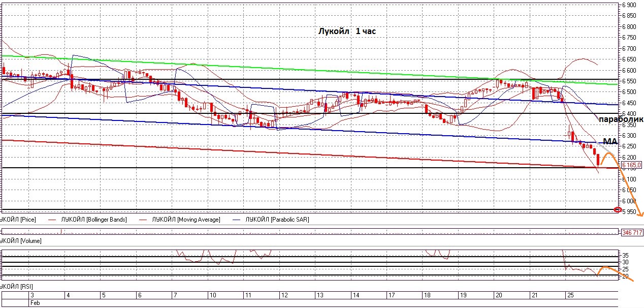This screenshot has height=308, width=644.
Task: Click the 6 000 price axis label
Action: 629,201
